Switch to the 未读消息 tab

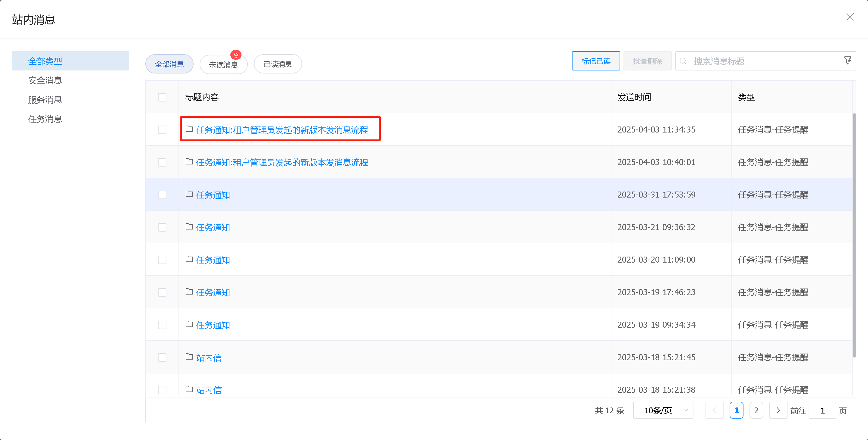pyautogui.click(x=223, y=64)
